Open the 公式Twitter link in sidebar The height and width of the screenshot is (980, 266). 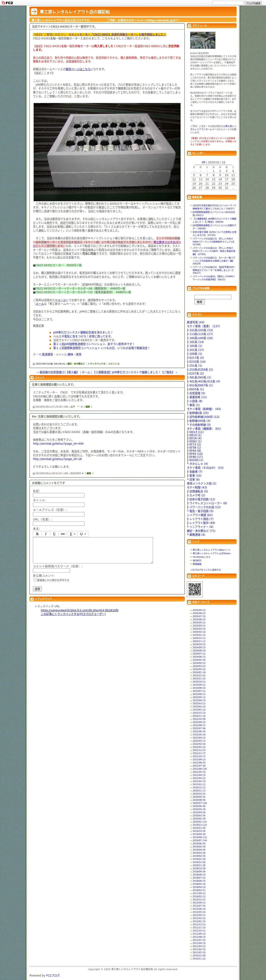[x=212, y=554]
